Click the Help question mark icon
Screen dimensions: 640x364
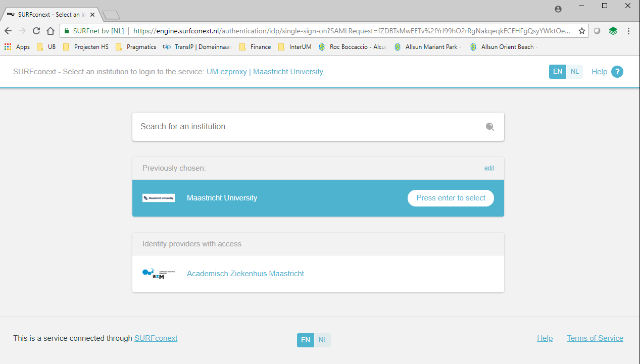[617, 72]
